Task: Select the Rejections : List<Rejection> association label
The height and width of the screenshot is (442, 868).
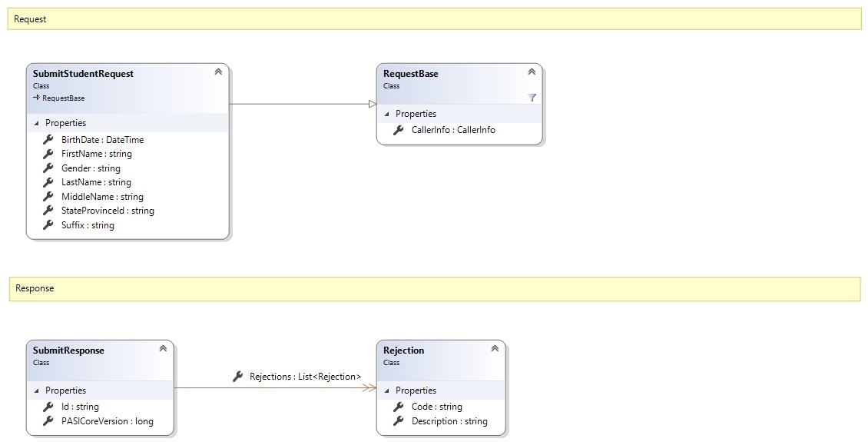Action: [x=305, y=377]
